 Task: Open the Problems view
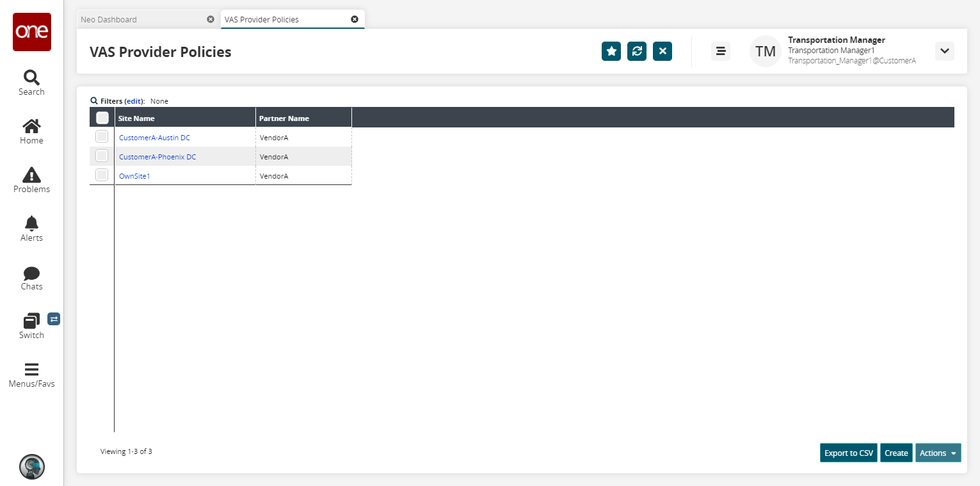(x=31, y=181)
